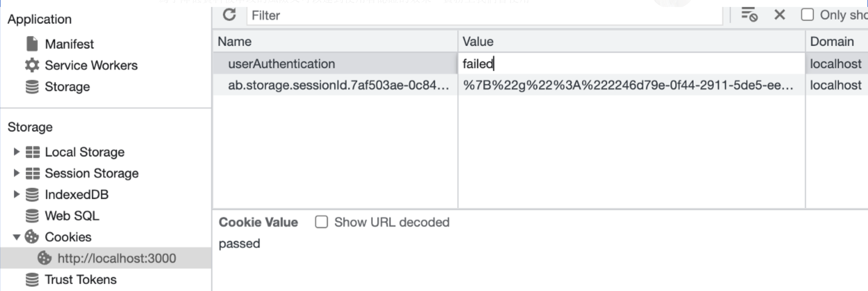Image resolution: width=868 pixels, height=291 pixels.
Task: Click the localhost:3000 cookie icon
Action: point(44,258)
